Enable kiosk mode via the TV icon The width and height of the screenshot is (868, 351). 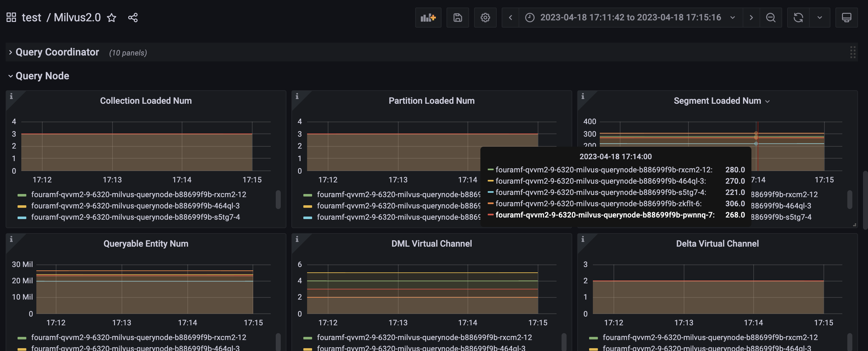point(847,18)
